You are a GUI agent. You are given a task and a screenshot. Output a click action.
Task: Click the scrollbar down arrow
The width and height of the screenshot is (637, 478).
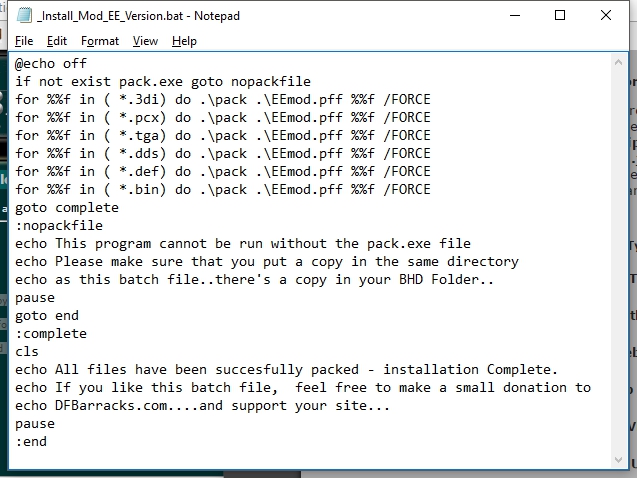(618, 460)
